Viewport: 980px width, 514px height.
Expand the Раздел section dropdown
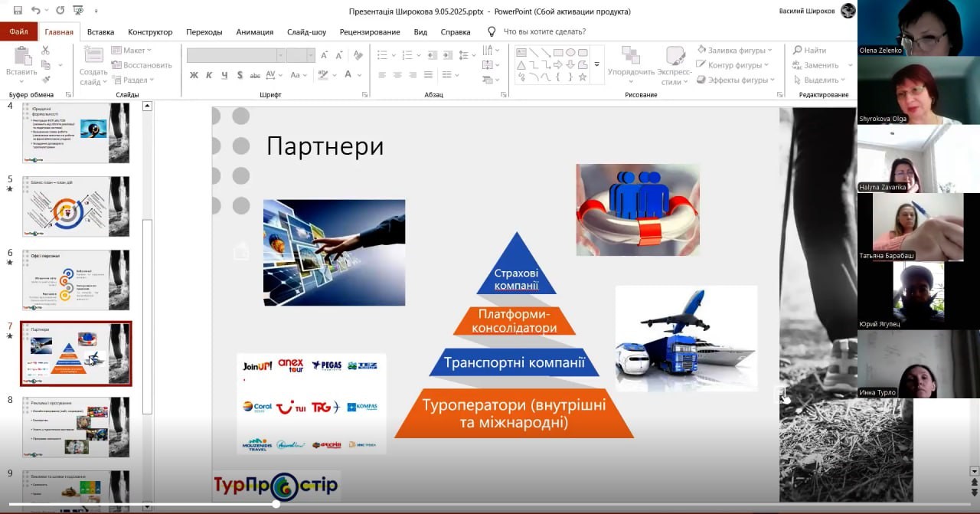(x=132, y=80)
